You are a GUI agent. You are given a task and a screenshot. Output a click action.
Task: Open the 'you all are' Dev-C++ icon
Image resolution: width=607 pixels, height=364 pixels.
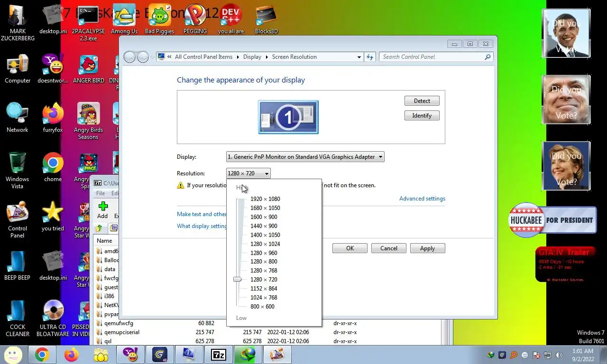[x=231, y=20]
